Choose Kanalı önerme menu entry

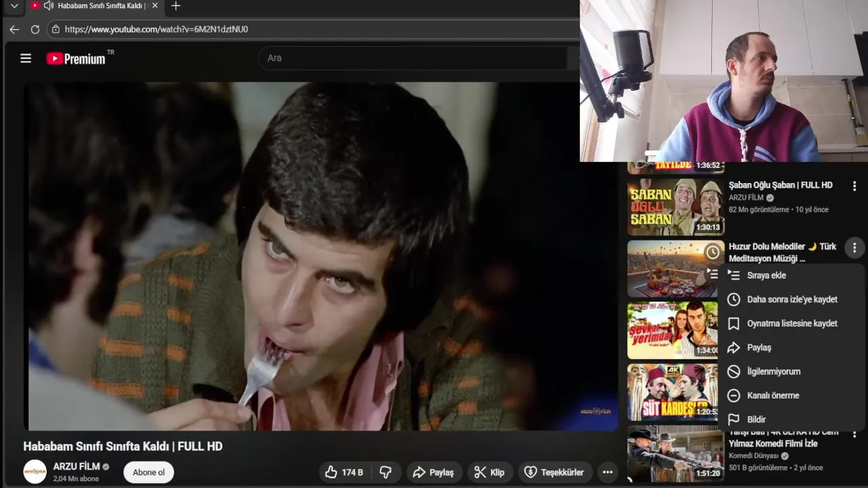pos(791,396)
